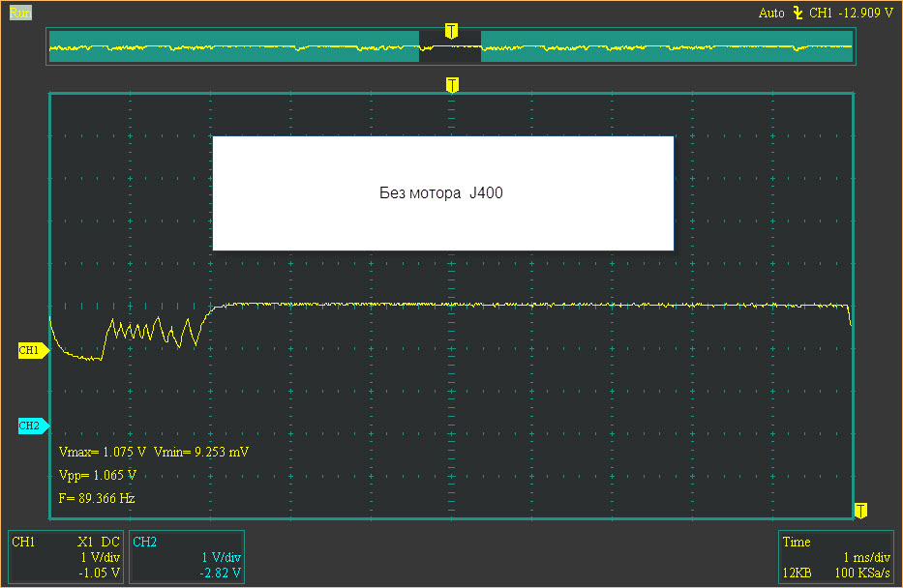Click the Auto trigger mode label

coord(771,13)
